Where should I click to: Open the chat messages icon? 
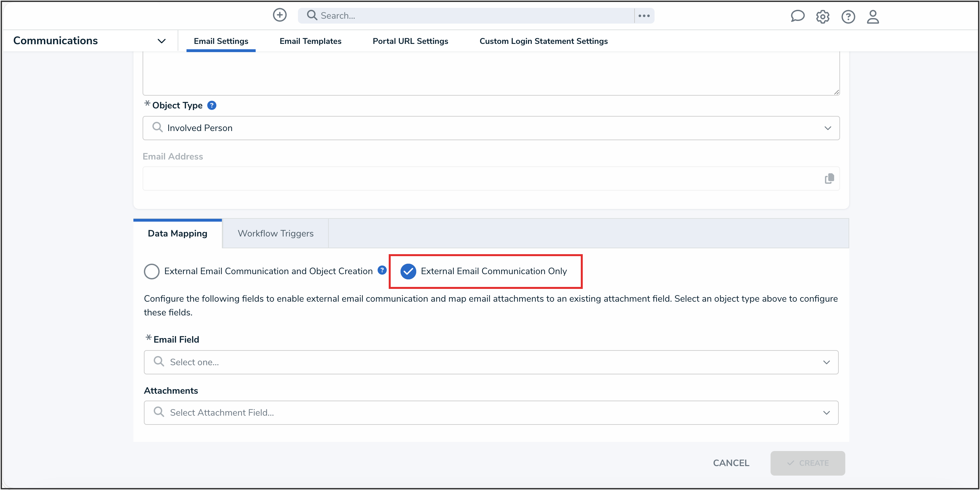tap(797, 16)
